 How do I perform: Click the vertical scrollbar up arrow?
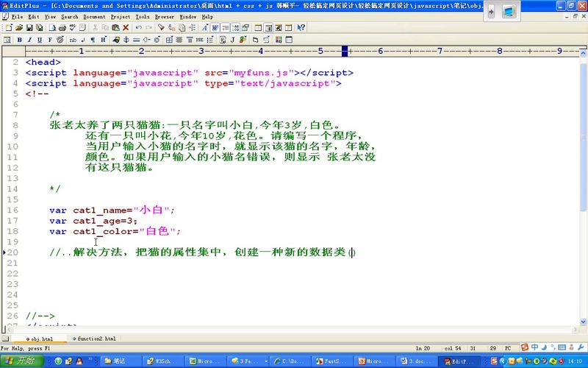[x=583, y=54]
